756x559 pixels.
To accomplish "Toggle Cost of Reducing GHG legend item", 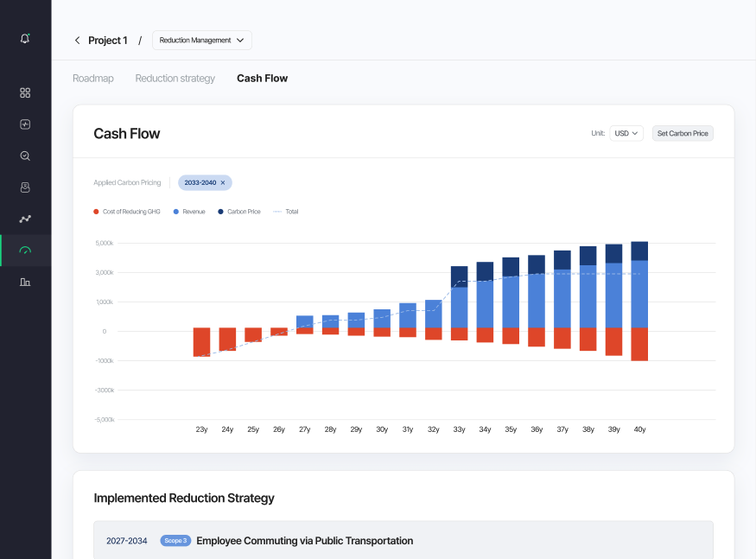I will pos(127,212).
